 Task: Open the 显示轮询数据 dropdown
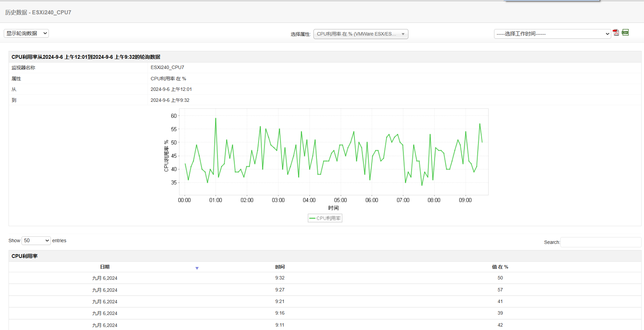(26, 33)
